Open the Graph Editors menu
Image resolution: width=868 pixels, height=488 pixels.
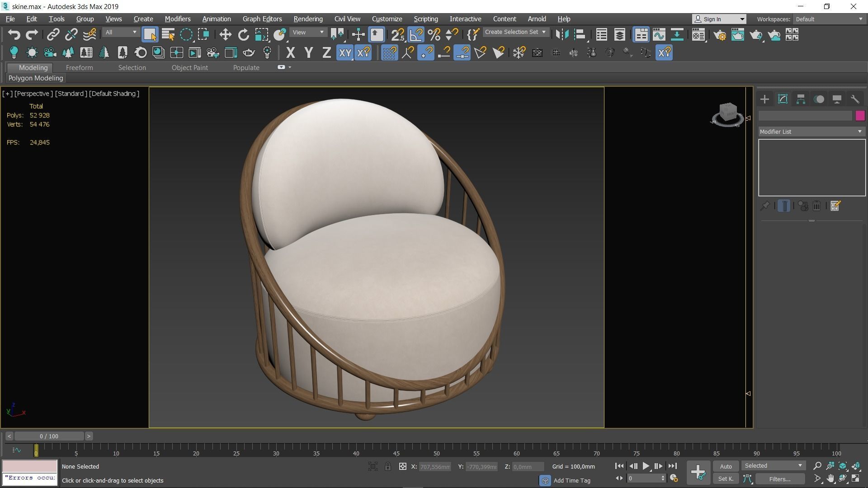pyautogui.click(x=262, y=19)
